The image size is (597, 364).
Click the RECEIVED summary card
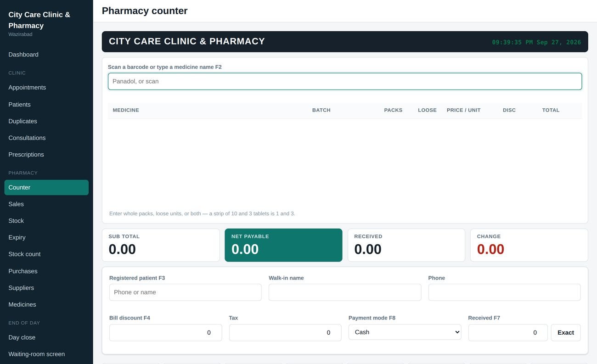(406, 245)
